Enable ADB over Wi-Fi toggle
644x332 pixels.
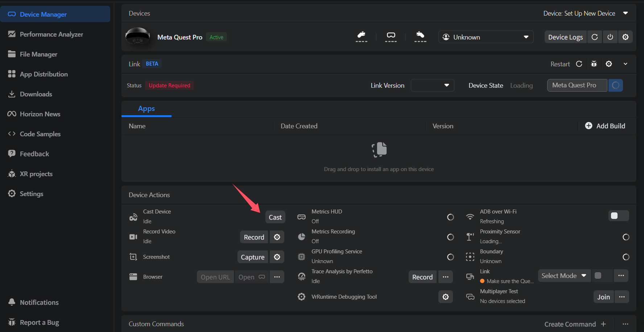[618, 216]
